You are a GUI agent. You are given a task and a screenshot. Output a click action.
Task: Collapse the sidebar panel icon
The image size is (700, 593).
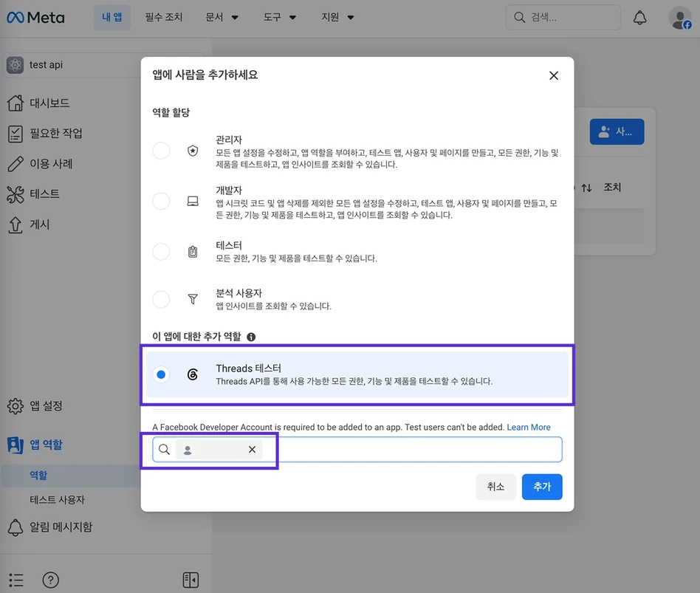pyautogui.click(x=191, y=580)
